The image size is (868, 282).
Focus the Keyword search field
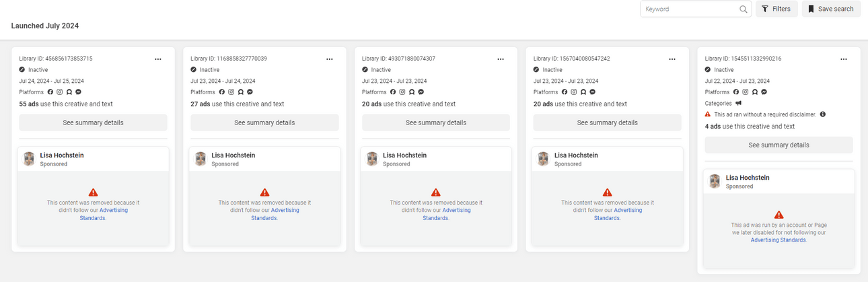tap(690, 9)
